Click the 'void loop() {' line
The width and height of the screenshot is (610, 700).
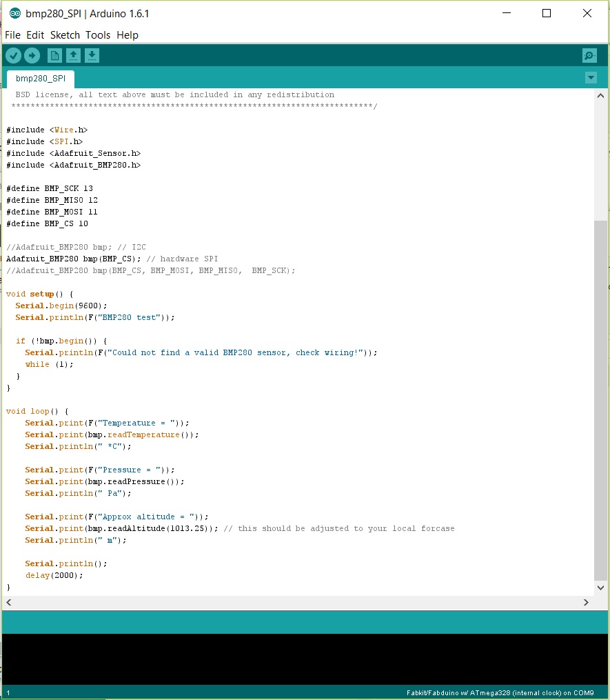point(37,411)
